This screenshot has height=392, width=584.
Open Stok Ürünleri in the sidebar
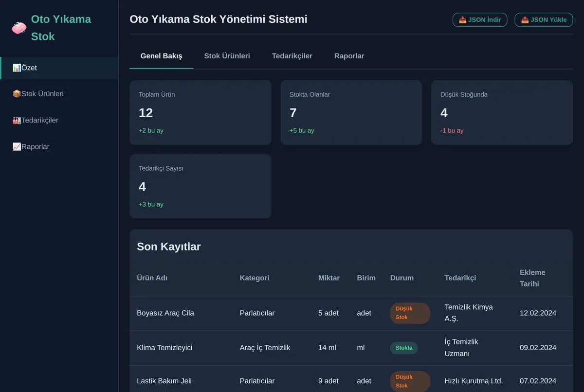pos(59,94)
